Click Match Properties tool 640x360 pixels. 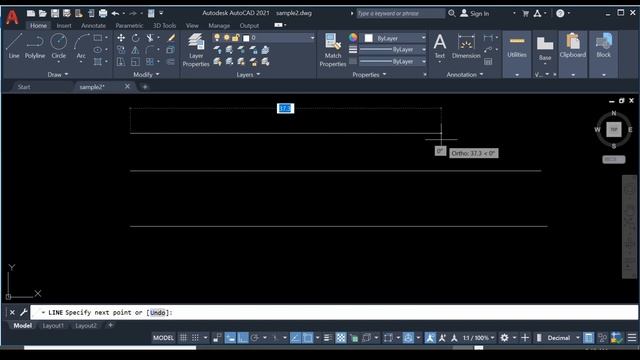(333, 50)
